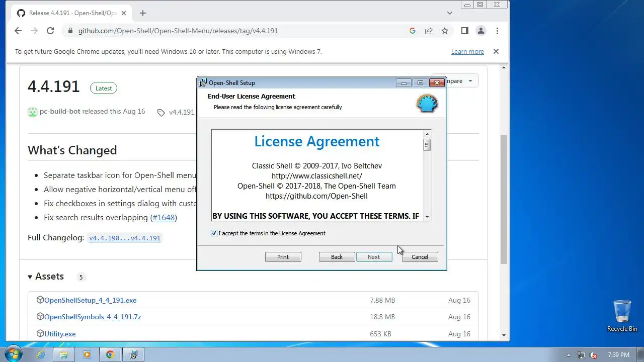Click the license text scrollbar up arrow
The height and width of the screenshot is (362, 644).
[x=427, y=134]
